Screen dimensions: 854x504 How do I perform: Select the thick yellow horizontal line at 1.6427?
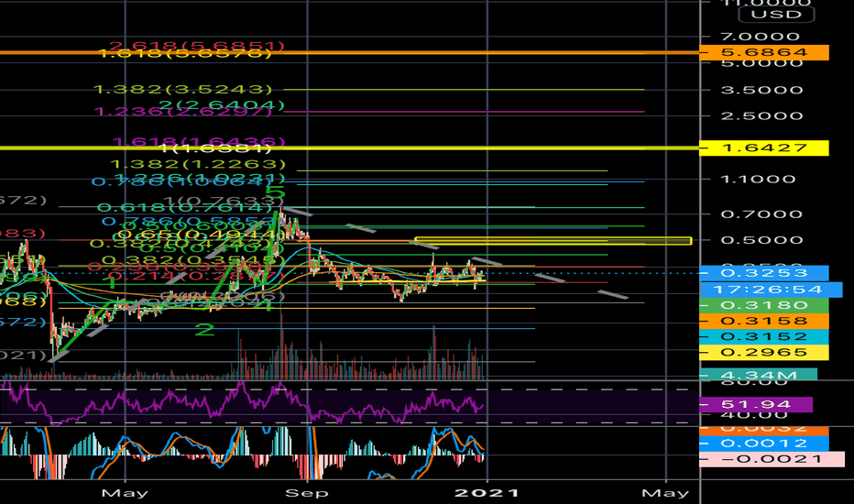[349, 148]
